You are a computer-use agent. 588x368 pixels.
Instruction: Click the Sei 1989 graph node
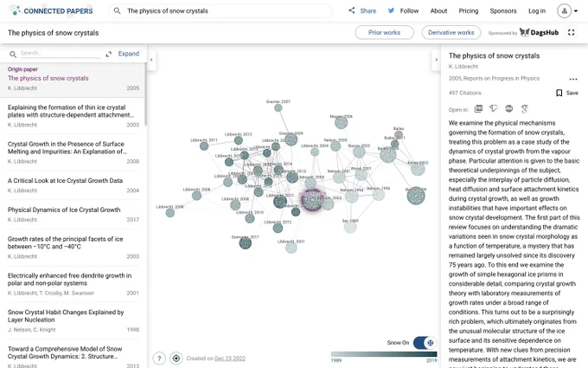350,227
